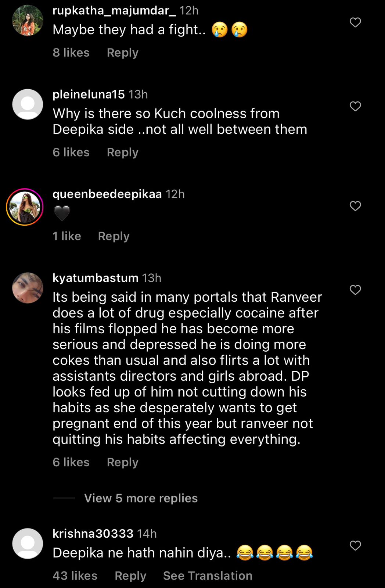385x588 pixels.
Task: Reply to kyatumbastum's long comment
Action: pyautogui.click(x=122, y=462)
